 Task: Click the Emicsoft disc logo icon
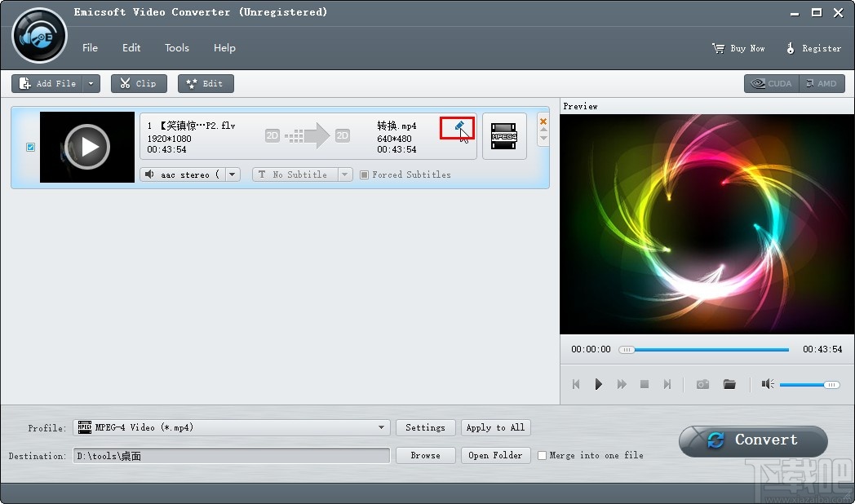(x=39, y=36)
